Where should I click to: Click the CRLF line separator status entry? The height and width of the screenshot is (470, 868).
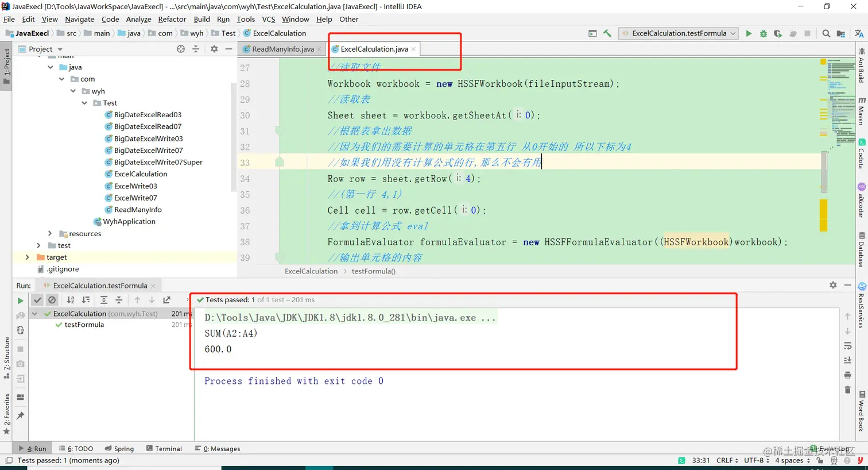(x=727, y=460)
